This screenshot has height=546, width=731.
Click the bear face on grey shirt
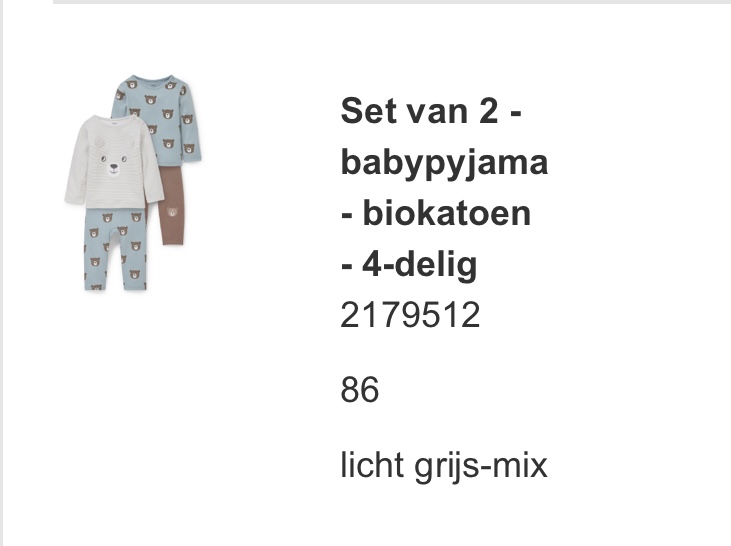(x=115, y=165)
